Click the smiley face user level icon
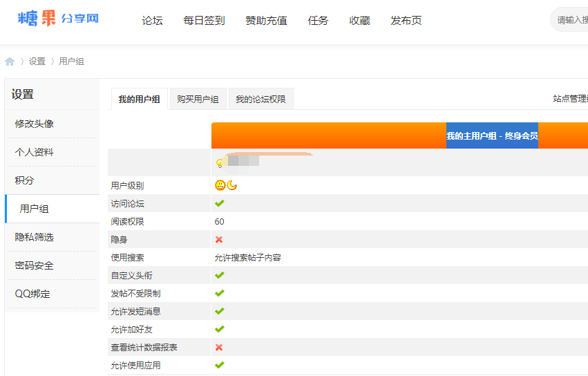 [x=220, y=185]
